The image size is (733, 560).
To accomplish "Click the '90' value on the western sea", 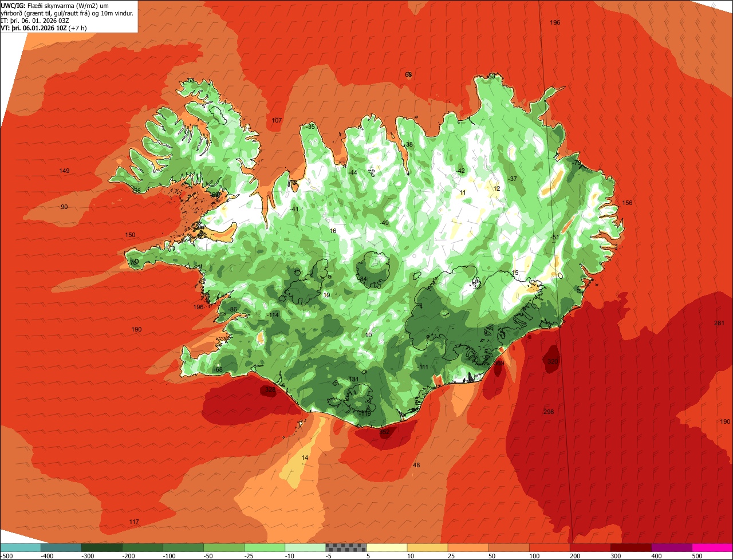I will tap(64, 207).
